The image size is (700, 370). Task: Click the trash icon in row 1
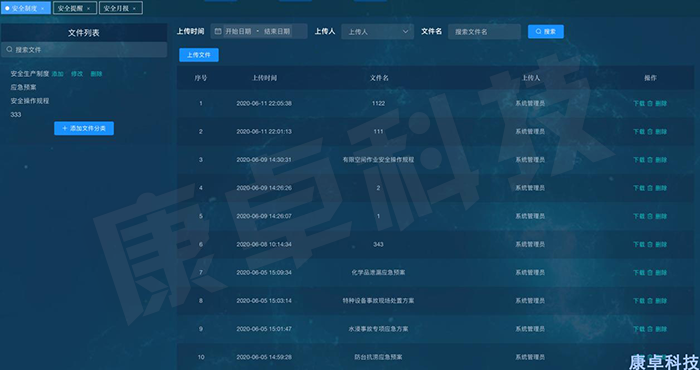click(650, 103)
